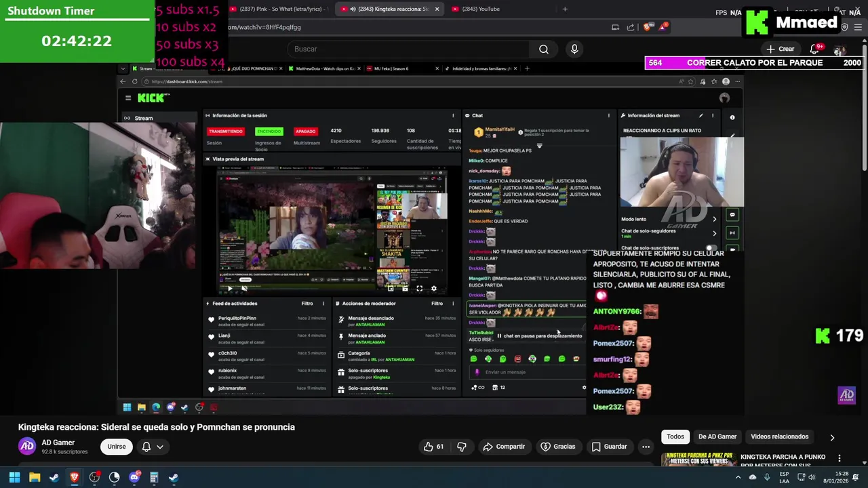Screen dimensions: 868x488
Task: Click the video player to pause
Action: (x=431, y=239)
